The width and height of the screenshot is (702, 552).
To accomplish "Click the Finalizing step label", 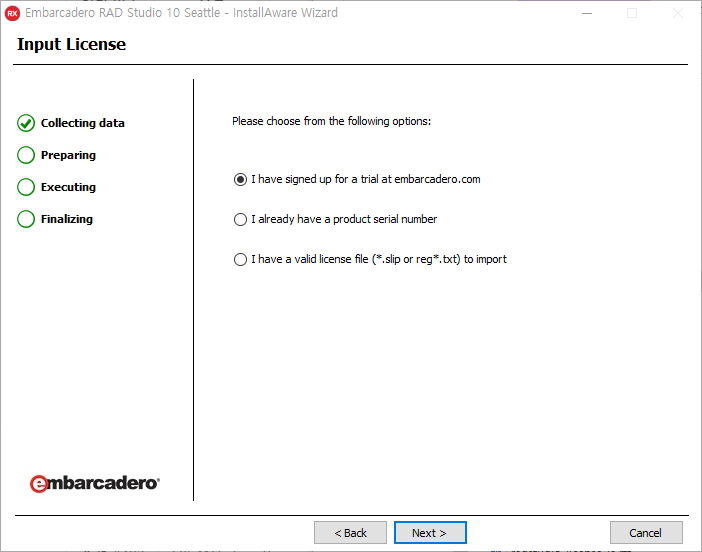I will [67, 219].
